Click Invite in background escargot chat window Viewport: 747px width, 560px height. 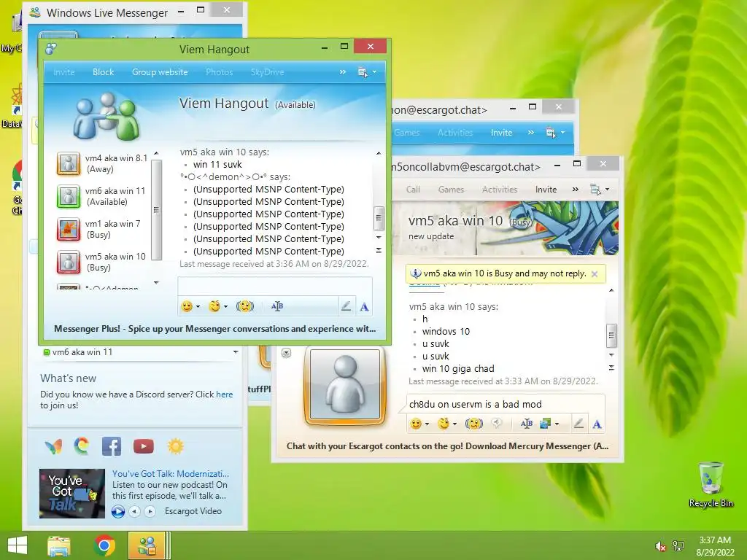501,133
